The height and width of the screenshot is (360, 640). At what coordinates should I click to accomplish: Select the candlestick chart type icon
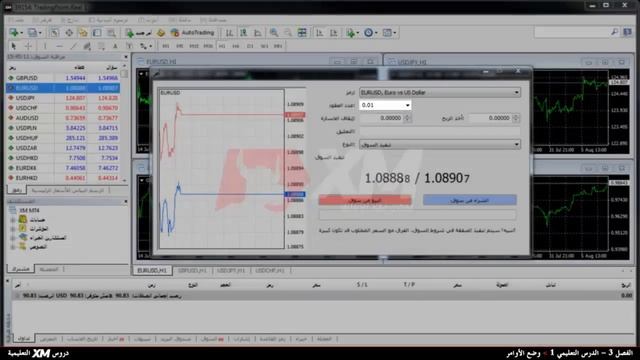[244, 33]
